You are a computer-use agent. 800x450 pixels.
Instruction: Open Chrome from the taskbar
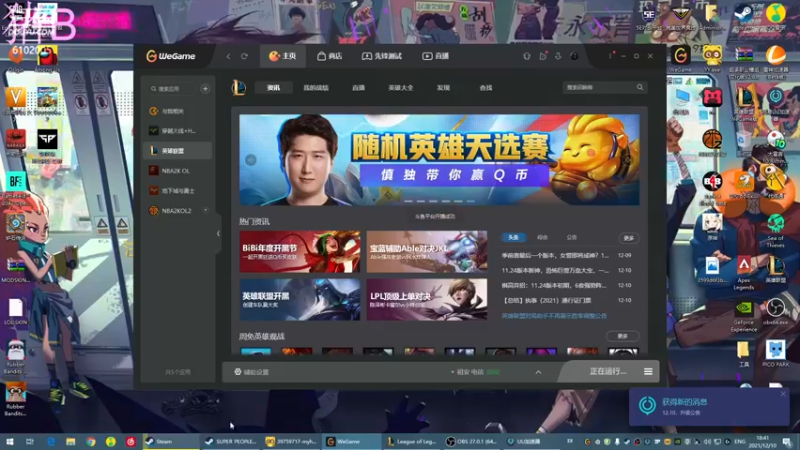91,441
